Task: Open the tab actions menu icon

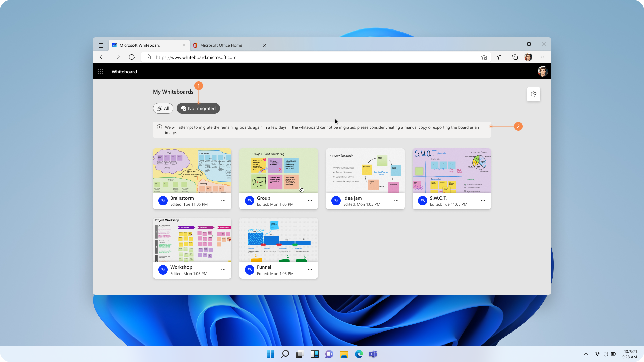Action: click(x=101, y=45)
